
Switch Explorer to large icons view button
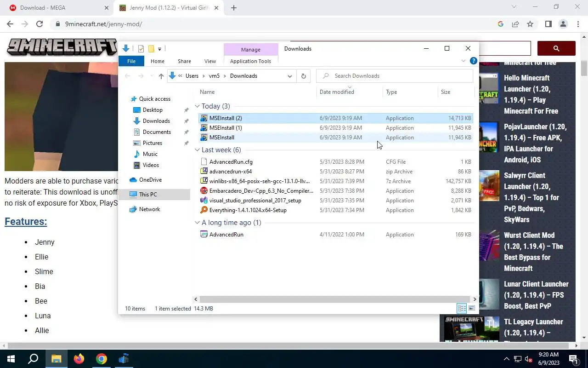pos(472,309)
